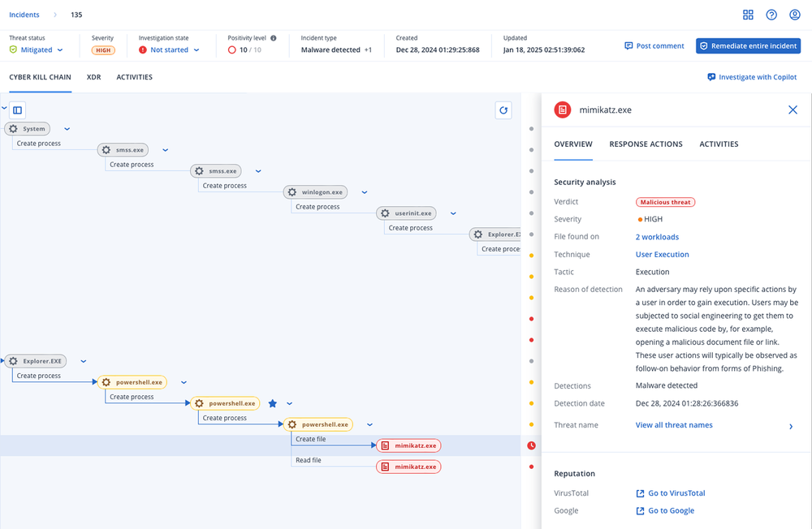Click the refresh icon on kill chain graph
The image size is (812, 529).
coord(503,110)
